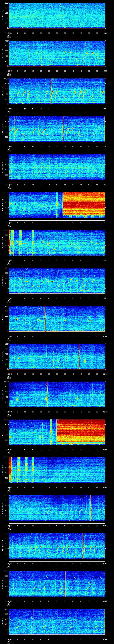The height and width of the screenshot is (644, 114).
Task: Click the 18:00 end time label
Action: (x=105, y=639)
